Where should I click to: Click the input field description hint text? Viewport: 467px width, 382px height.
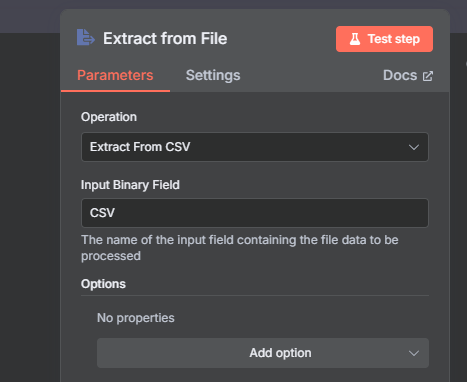coord(240,248)
